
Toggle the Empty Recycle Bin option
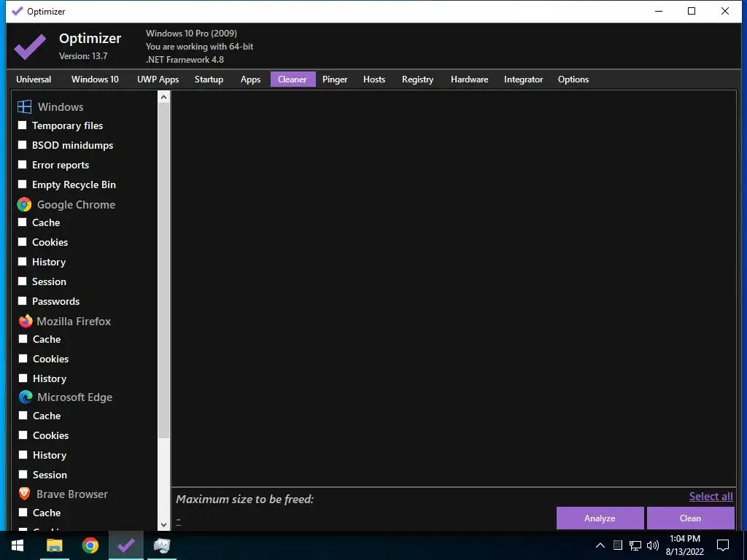pos(23,184)
